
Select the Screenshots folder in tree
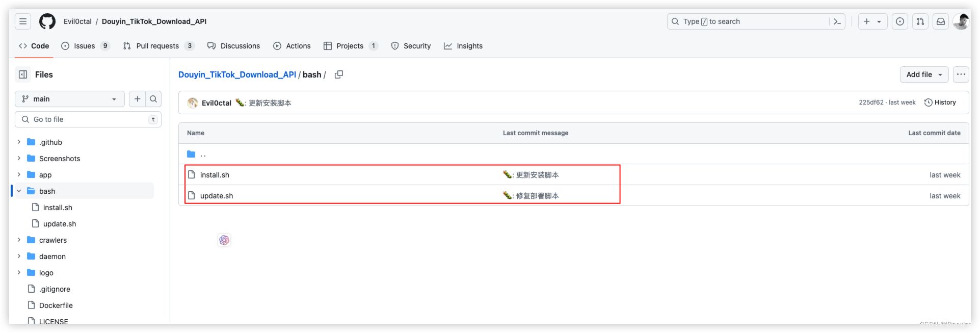(x=60, y=159)
